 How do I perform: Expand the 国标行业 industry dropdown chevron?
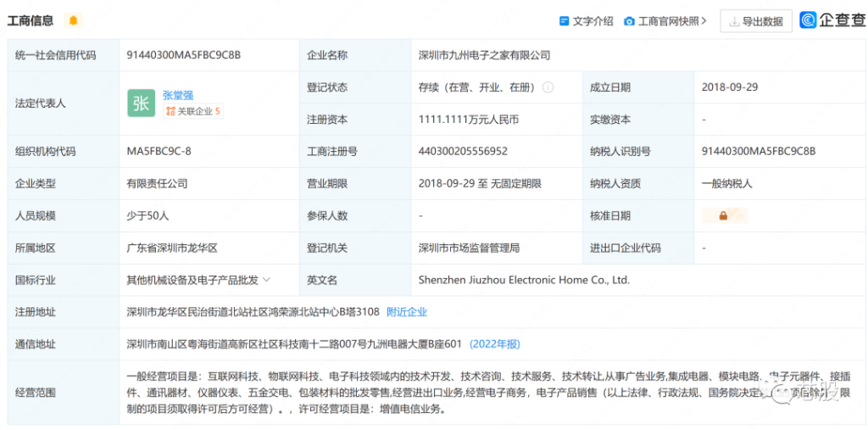tap(266, 280)
